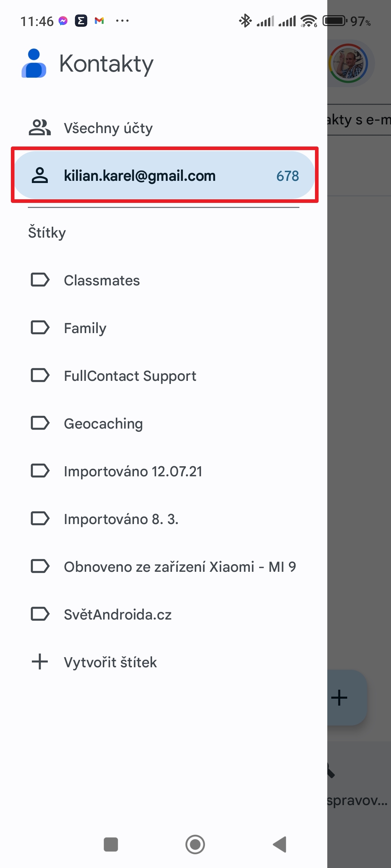Select Všechny účty accounts option

[x=108, y=128]
